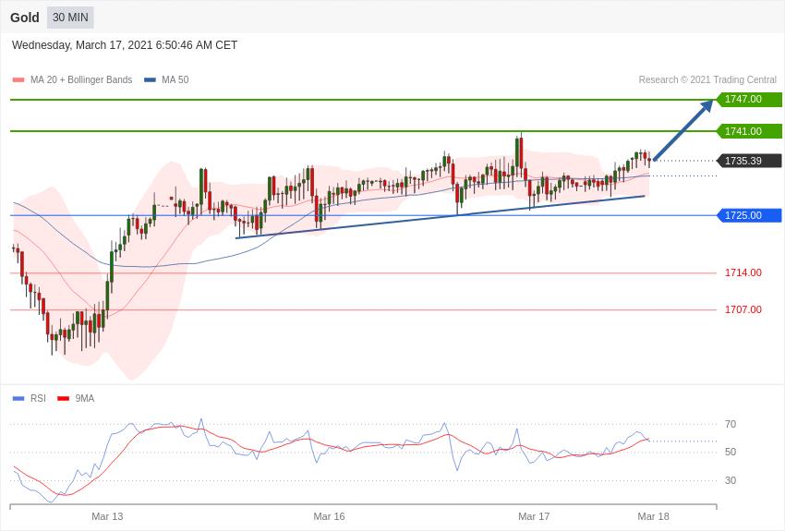Screen dimensions: 785x532
Task: Click the 1741.00 resistance price tag
Action: [x=749, y=131]
